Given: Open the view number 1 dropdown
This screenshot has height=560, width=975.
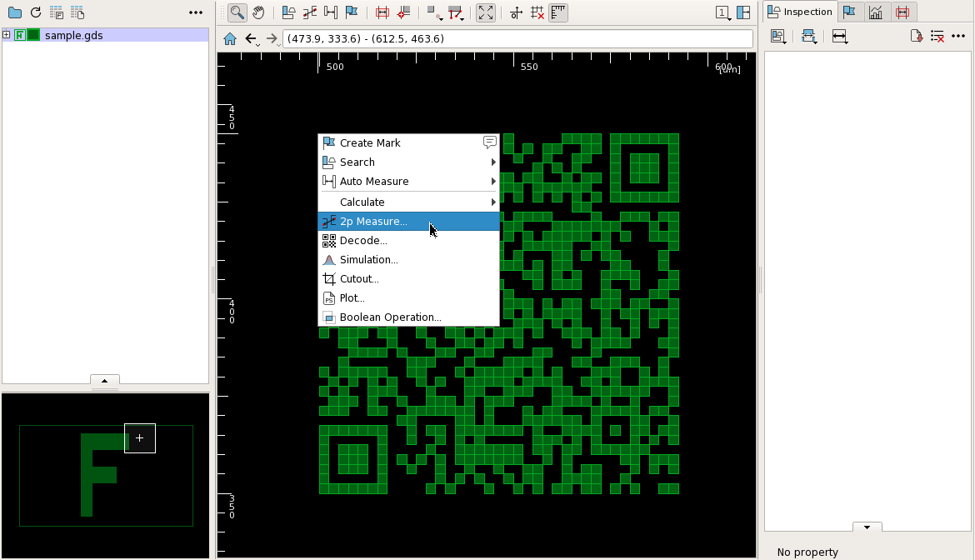Looking at the screenshot, I should click(x=722, y=12).
